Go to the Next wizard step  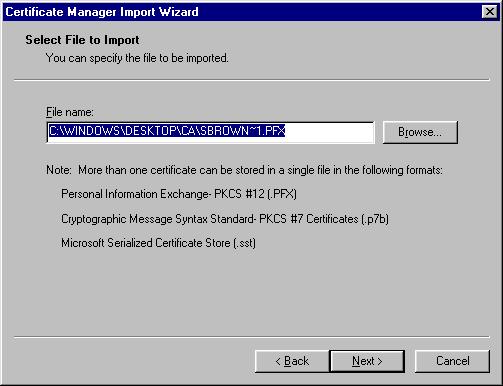[367, 361]
